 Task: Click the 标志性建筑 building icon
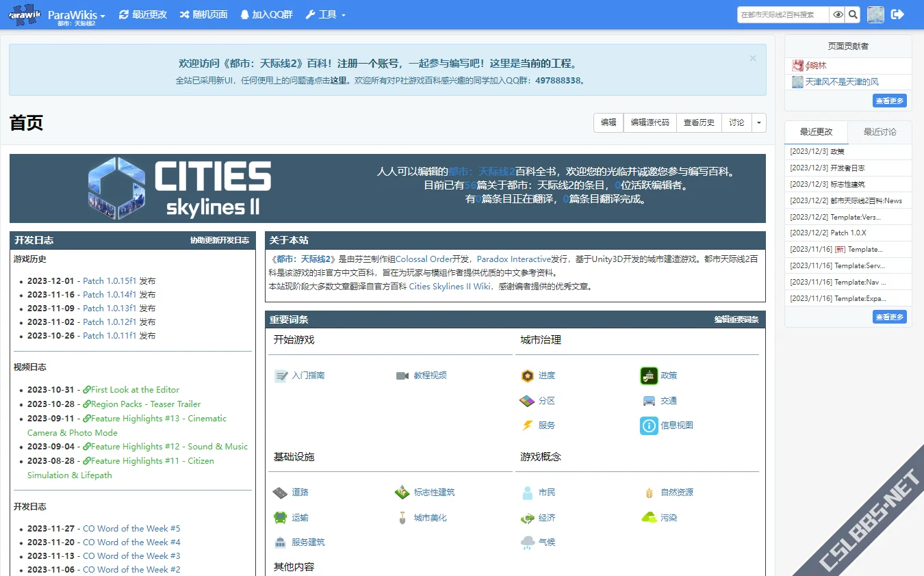402,493
